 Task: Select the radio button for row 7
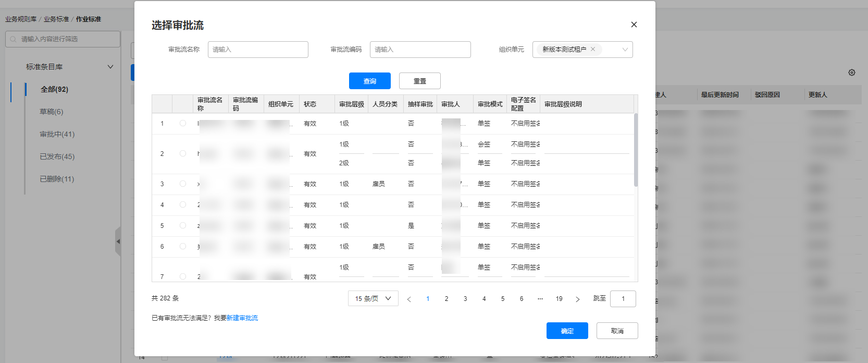pos(183,276)
